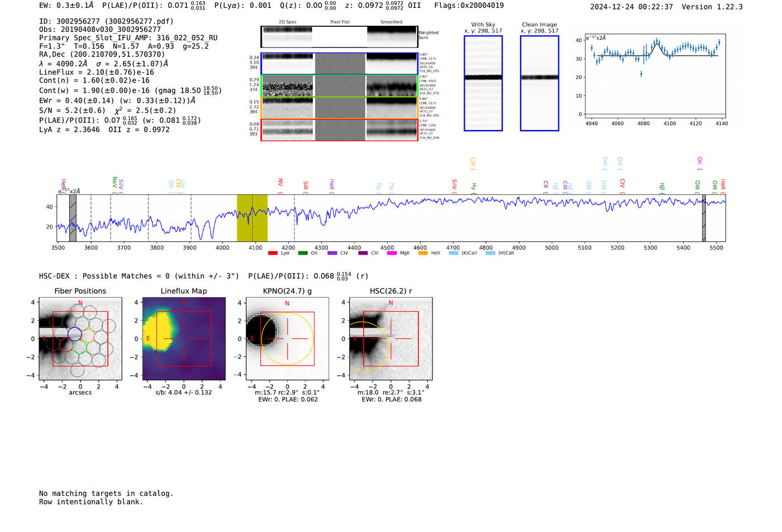Select the green-bordered fiber spectrum row
The image size is (782, 532).
click(339, 86)
